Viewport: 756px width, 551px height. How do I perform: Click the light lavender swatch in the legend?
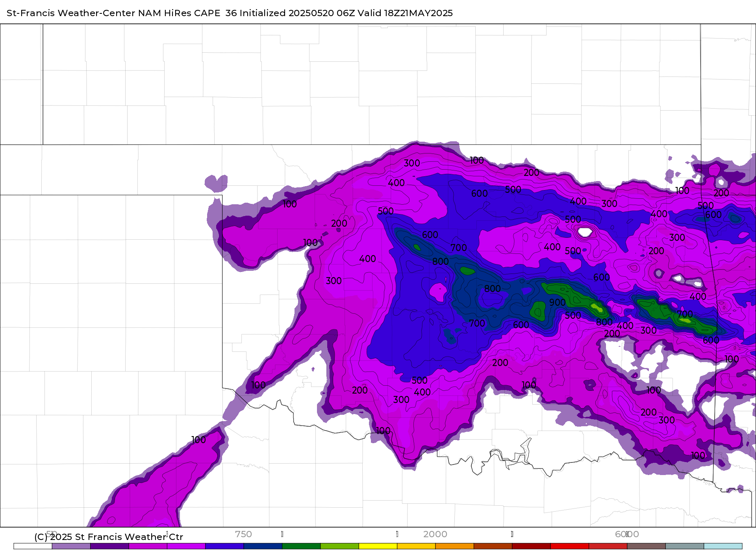[x=71, y=546]
